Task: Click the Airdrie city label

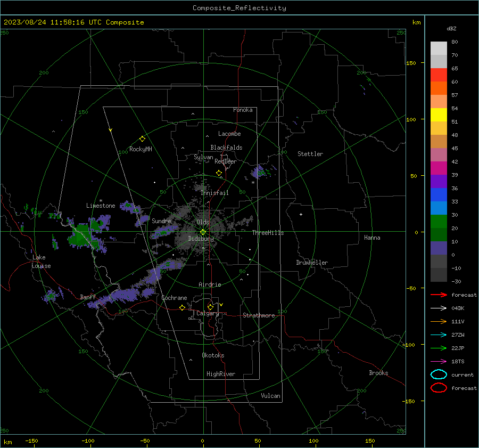Action: 210,284
